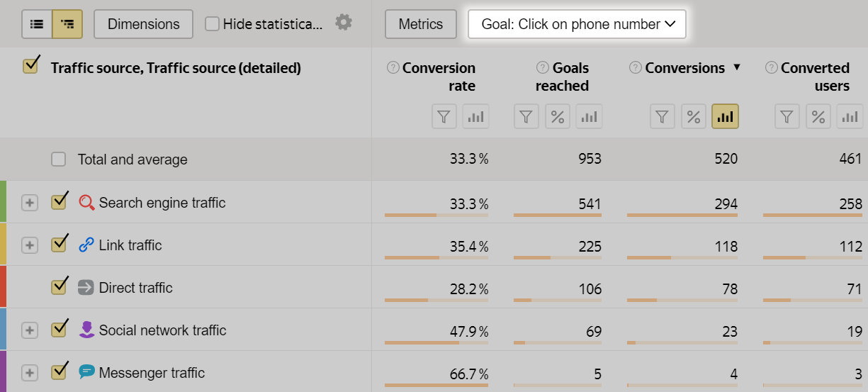Expand the Link traffic row

click(29, 245)
